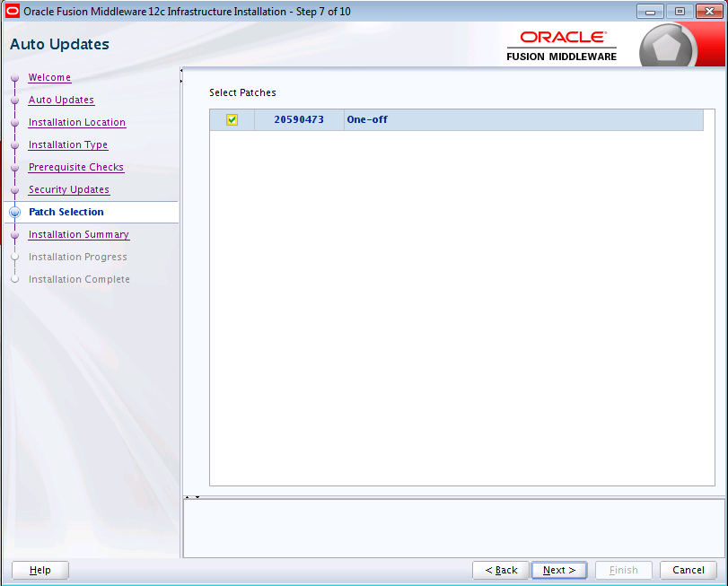Image resolution: width=728 pixels, height=586 pixels.
Task: Click the Patch Selection active step marker
Action: pos(15,212)
